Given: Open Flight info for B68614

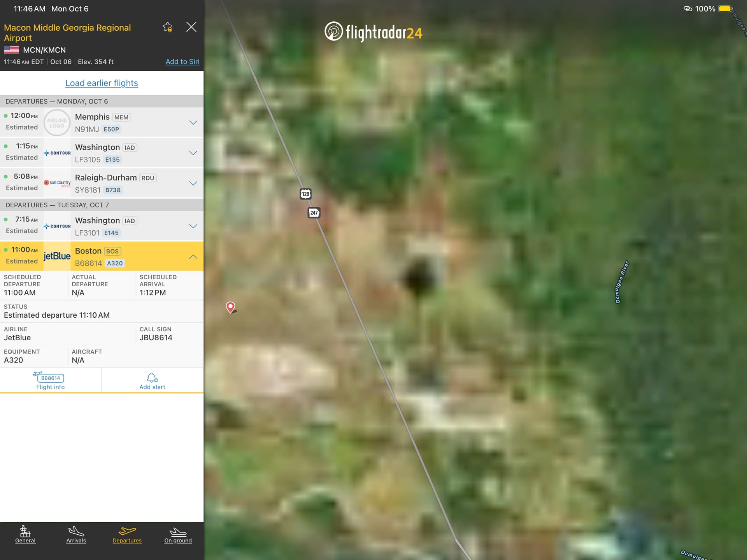Looking at the screenshot, I should click(x=50, y=381).
